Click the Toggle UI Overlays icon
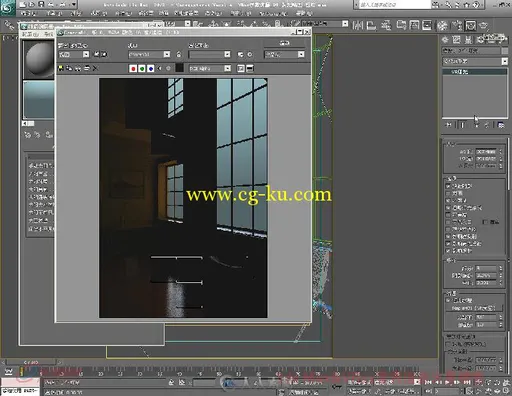This screenshot has height=396, width=512. [241, 68]
